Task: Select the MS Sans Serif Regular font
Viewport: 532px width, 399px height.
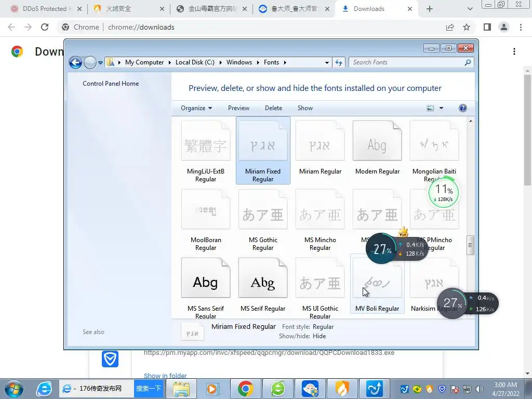Action: [206, 288]
